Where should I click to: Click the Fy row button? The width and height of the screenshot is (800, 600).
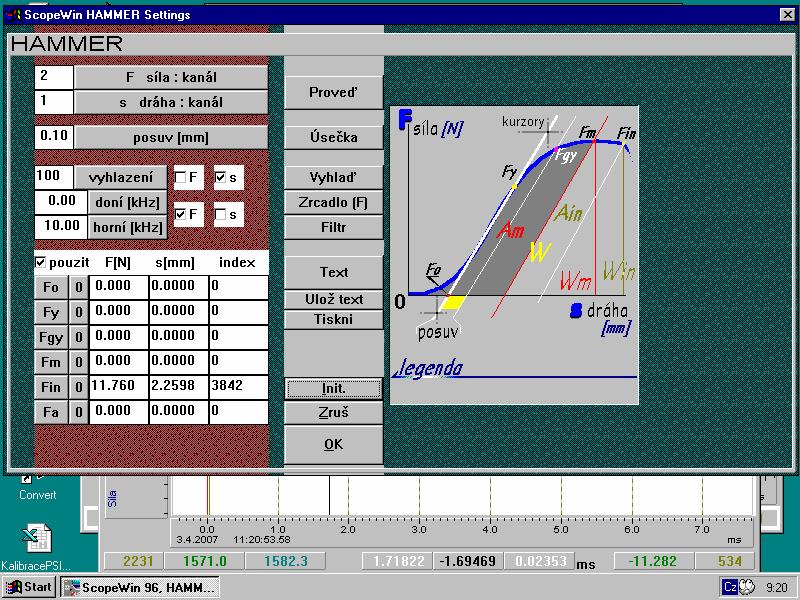[51, 312]
